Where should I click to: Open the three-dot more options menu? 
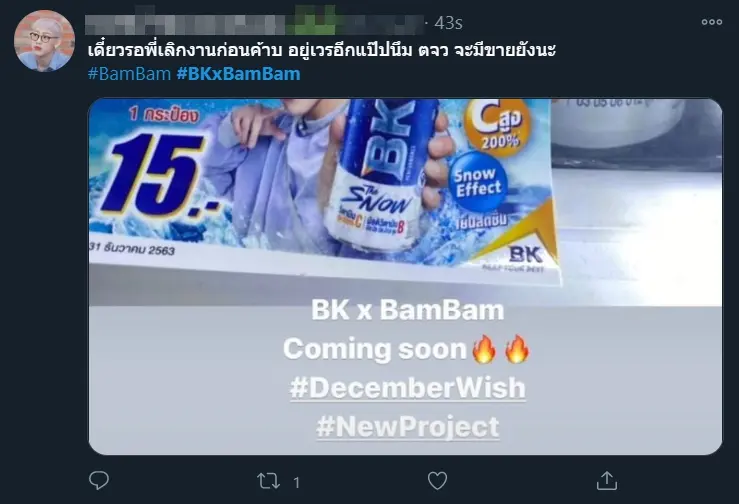(712, 22)
